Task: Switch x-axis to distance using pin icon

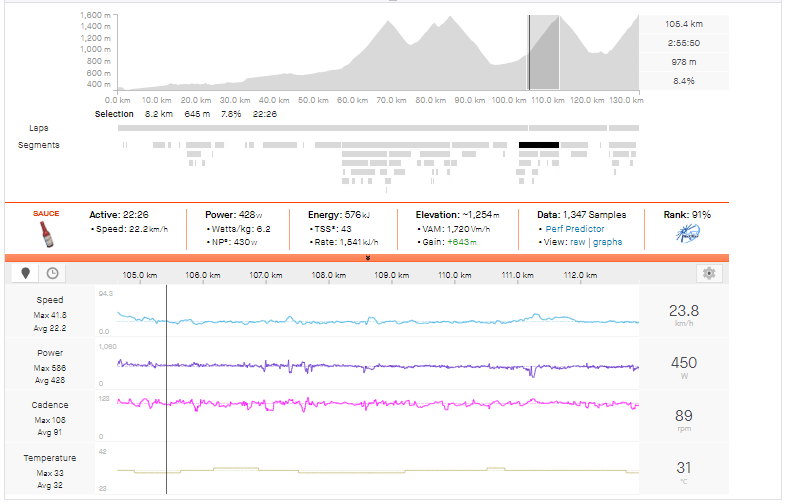Action: (x=26, y=273)
